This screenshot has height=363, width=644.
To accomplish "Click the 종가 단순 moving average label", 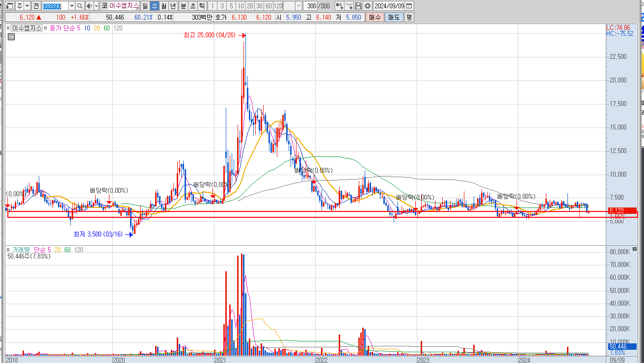I will [x=62, y=28].
